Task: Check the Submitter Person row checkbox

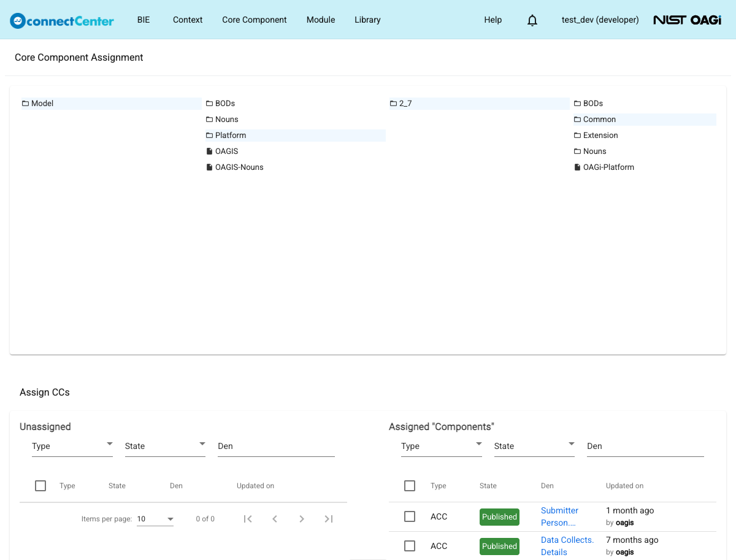Action: (x=410, y=516)
